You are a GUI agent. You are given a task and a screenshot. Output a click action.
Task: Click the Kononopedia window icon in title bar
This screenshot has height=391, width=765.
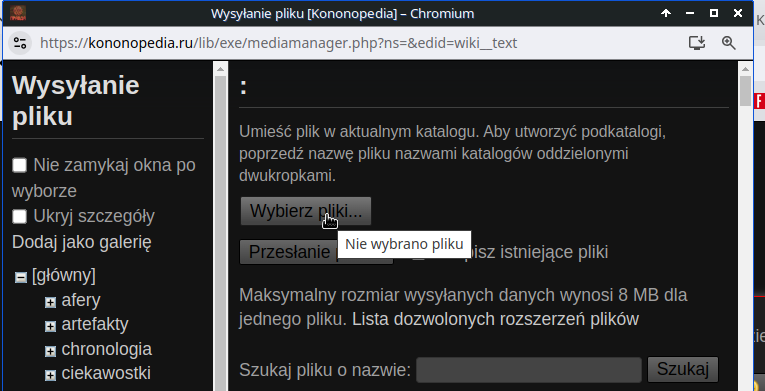[18, 13]
